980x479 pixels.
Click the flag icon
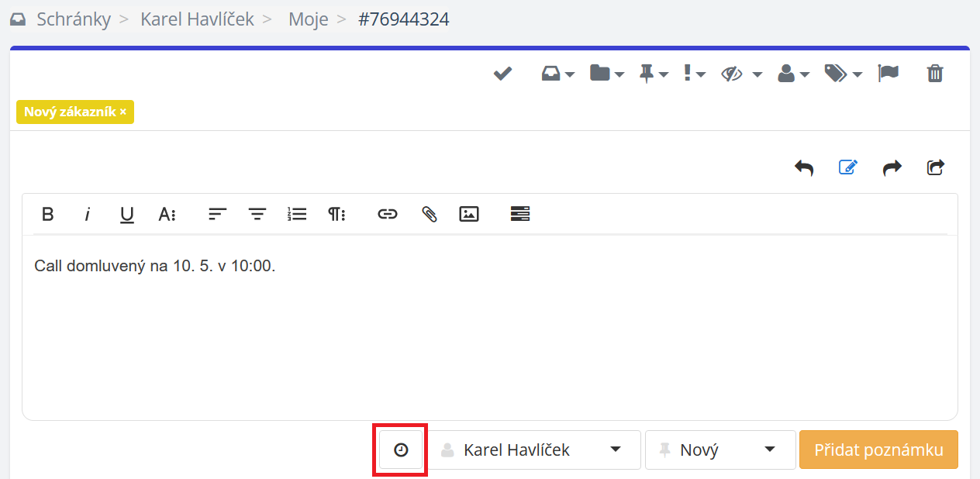[888, 74]
